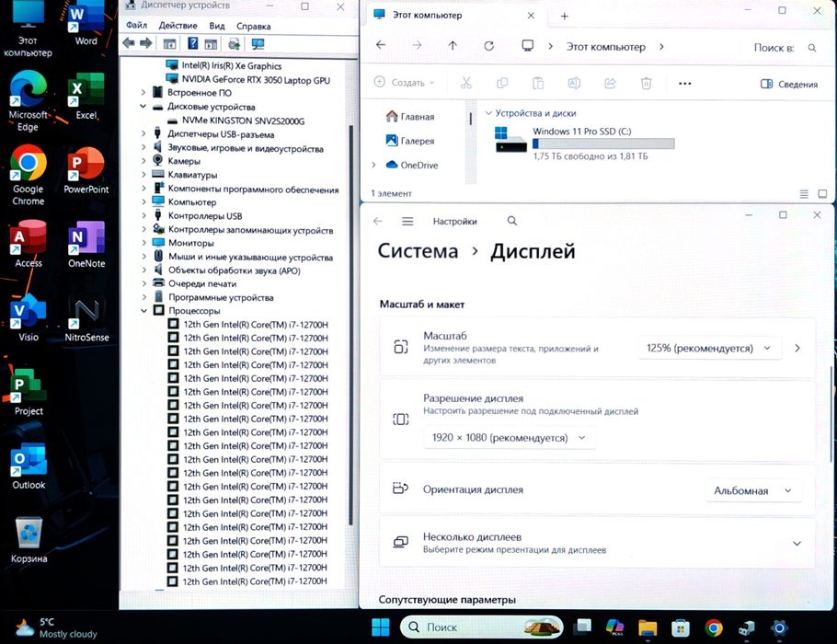Go to Галерея in Explorer sidebar

click(x=410, y=141)
